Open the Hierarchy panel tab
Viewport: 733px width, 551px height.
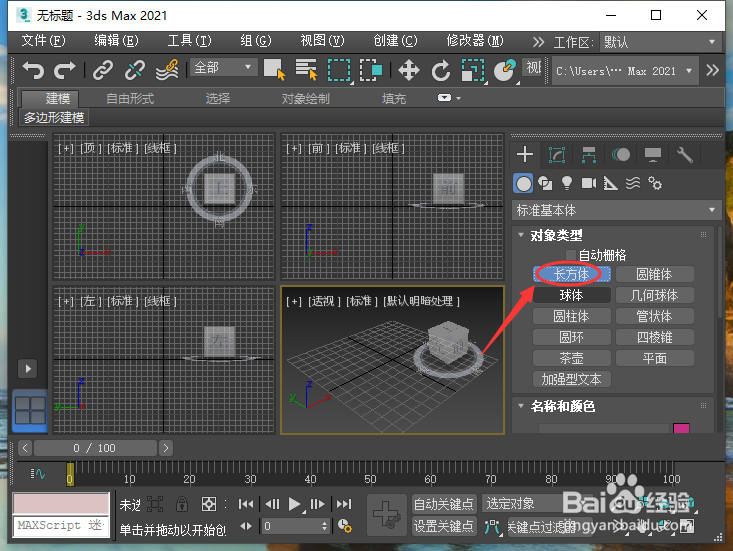coord(589,155)
